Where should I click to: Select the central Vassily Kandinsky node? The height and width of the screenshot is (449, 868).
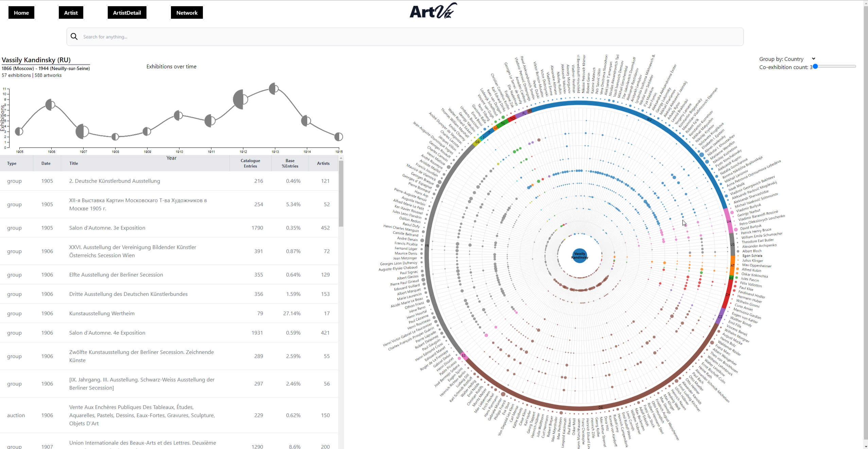(579, 256)
